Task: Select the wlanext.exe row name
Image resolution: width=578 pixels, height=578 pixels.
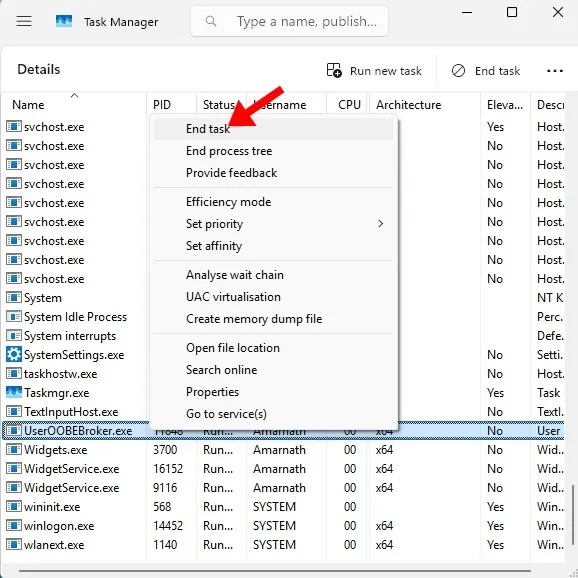Action: (54, 544)
